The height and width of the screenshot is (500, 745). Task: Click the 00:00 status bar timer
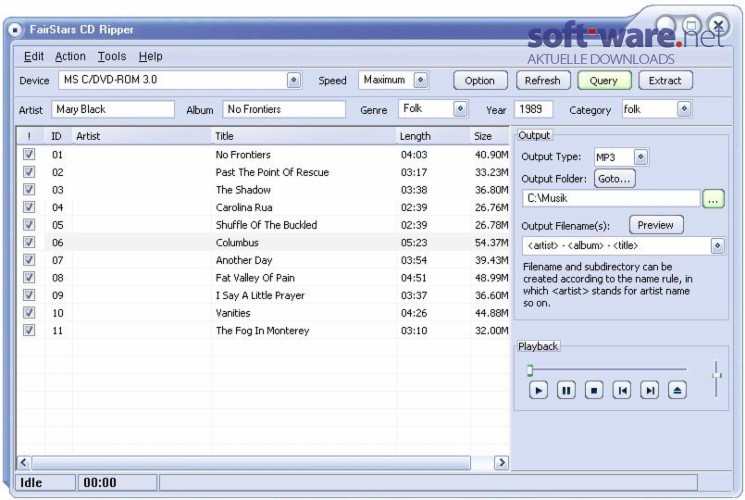100,483
